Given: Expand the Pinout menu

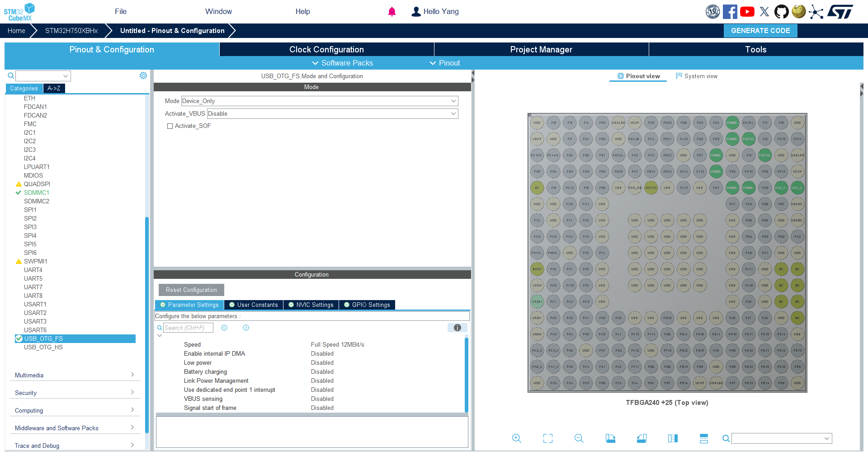Looking at the screenshot, I should [444, 63].
